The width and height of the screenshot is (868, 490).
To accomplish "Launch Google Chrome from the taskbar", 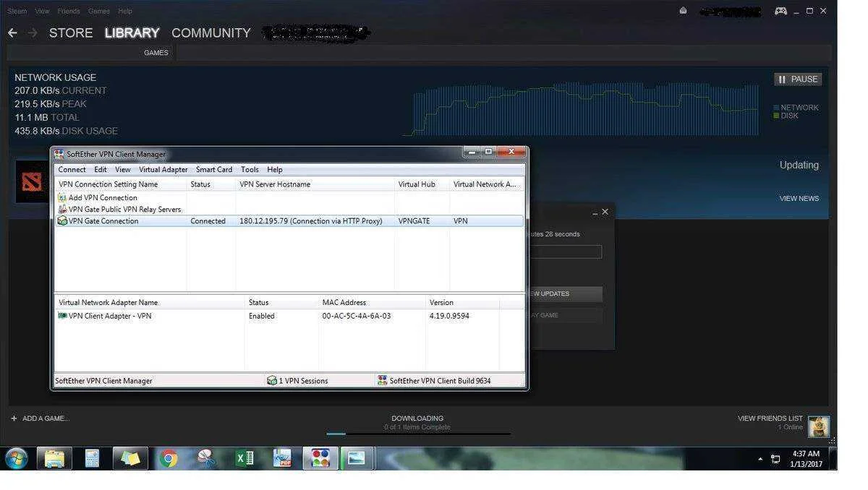I will 169,458.
